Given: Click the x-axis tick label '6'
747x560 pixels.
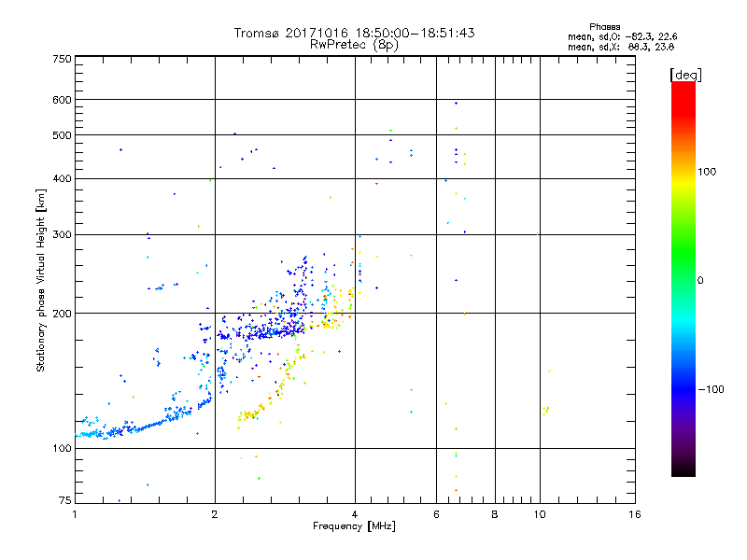Looking at the screenshot, I should (436, 514).
